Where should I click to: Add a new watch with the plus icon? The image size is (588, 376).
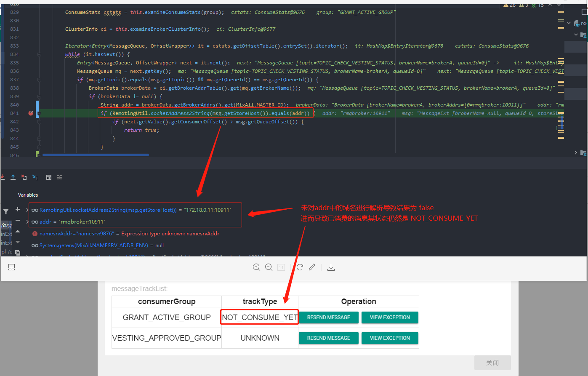coord(18,209)
